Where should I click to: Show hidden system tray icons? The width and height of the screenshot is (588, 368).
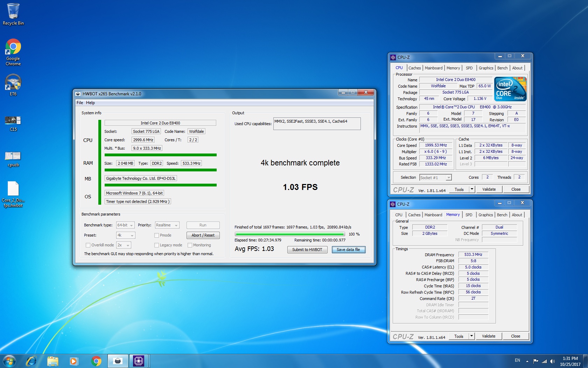(527, 361)
